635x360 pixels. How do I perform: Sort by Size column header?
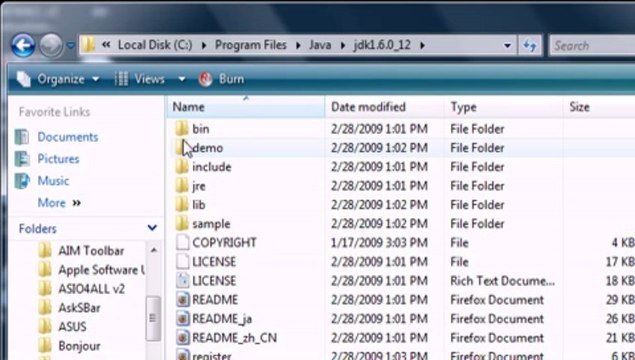[599, 107]
